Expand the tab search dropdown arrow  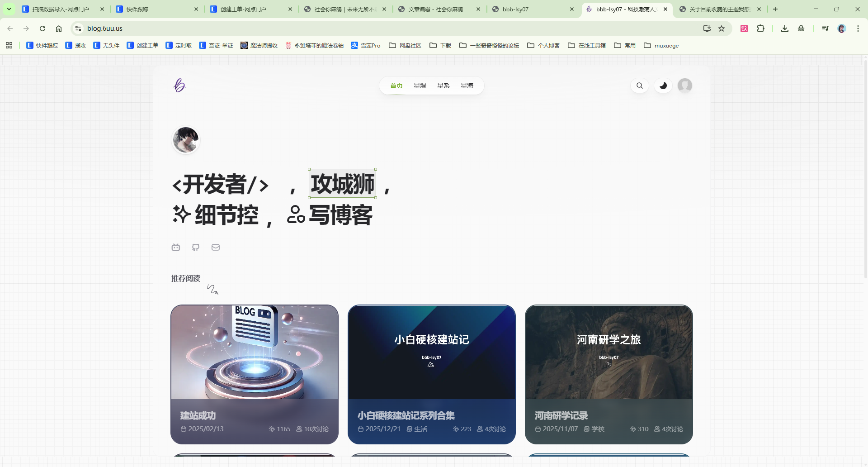tap(9, 9)
